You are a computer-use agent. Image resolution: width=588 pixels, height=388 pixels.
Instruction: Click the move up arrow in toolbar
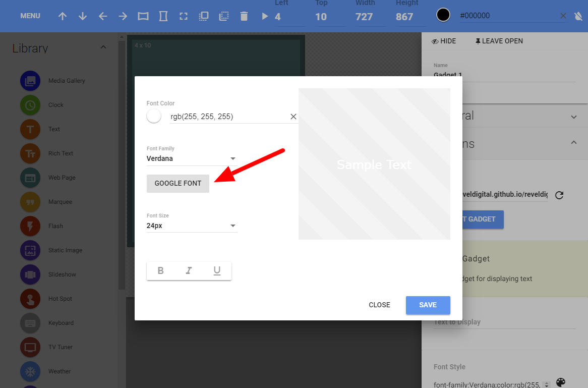tap(63, 16)
